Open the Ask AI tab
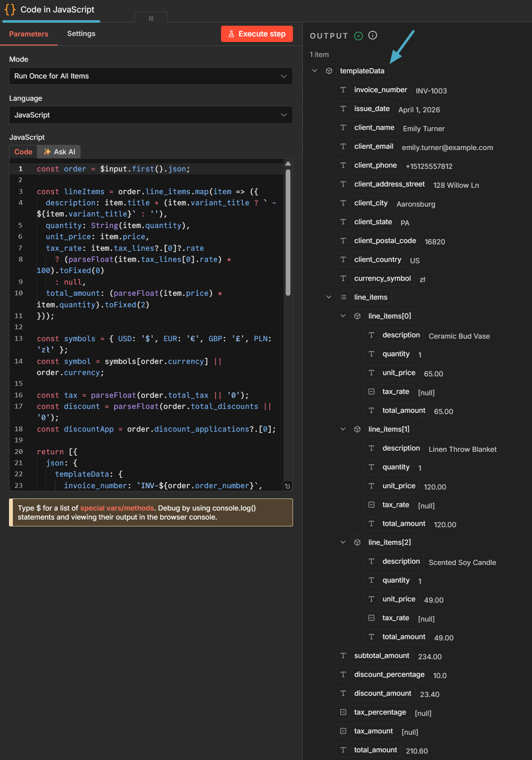The image size is (532, 760). point(59,152)
